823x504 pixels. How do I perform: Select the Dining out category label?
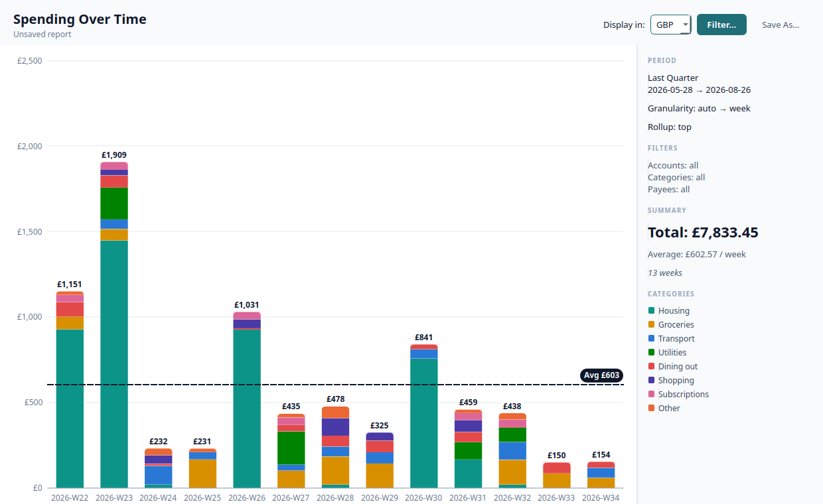coord(678,366)
